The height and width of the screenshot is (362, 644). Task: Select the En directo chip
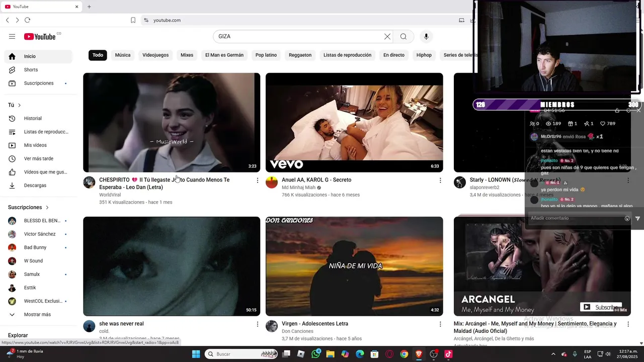394,55
